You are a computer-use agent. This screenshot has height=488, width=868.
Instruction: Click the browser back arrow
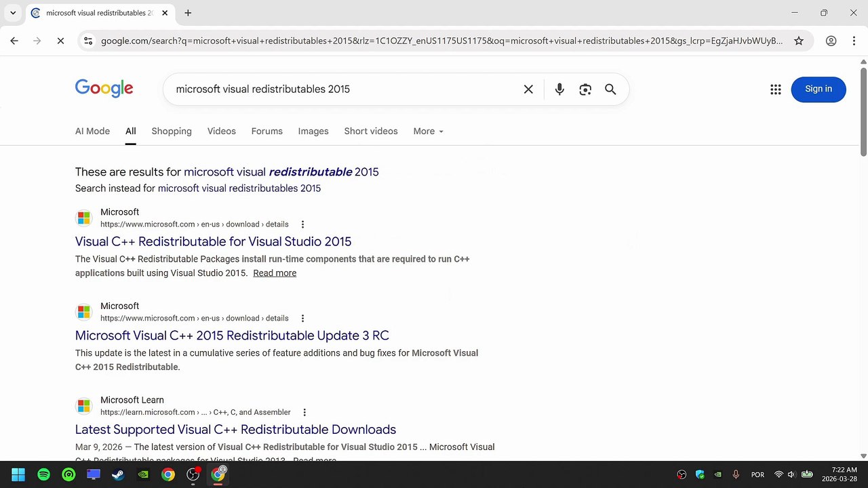click(14, 41)
